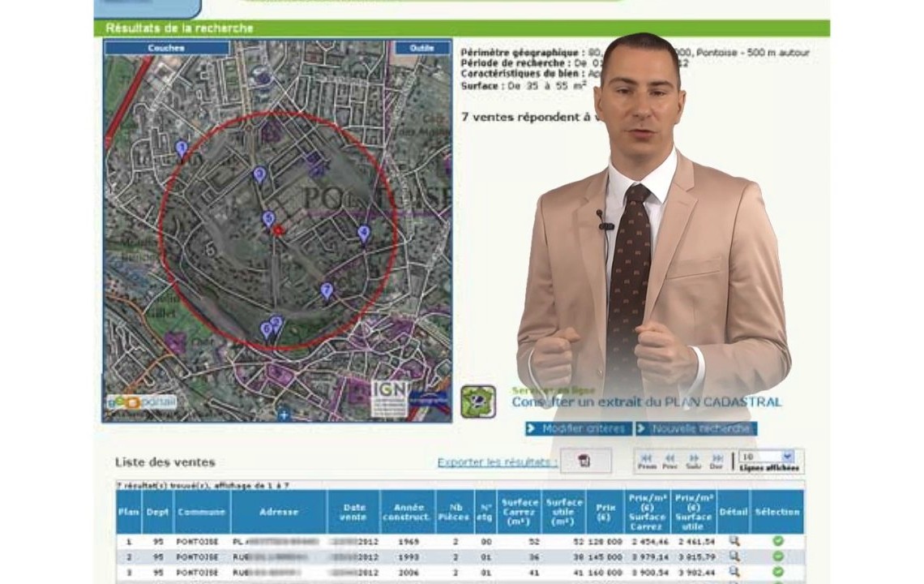The image size is (924, 584).
Task: Go to previous page with Prec arrow
Action: 670,462
